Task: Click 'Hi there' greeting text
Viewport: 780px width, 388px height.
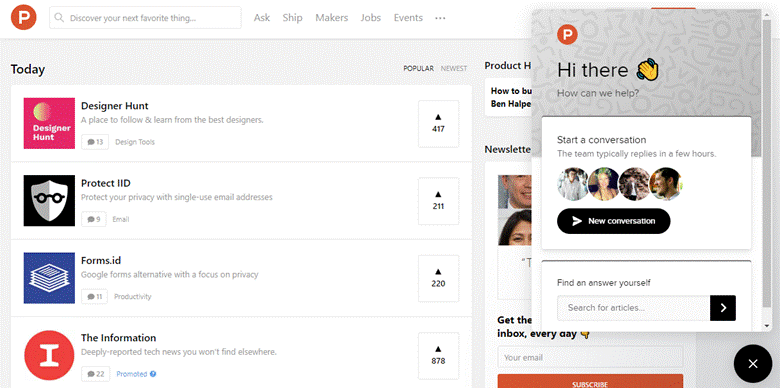Action: [592, 70]
